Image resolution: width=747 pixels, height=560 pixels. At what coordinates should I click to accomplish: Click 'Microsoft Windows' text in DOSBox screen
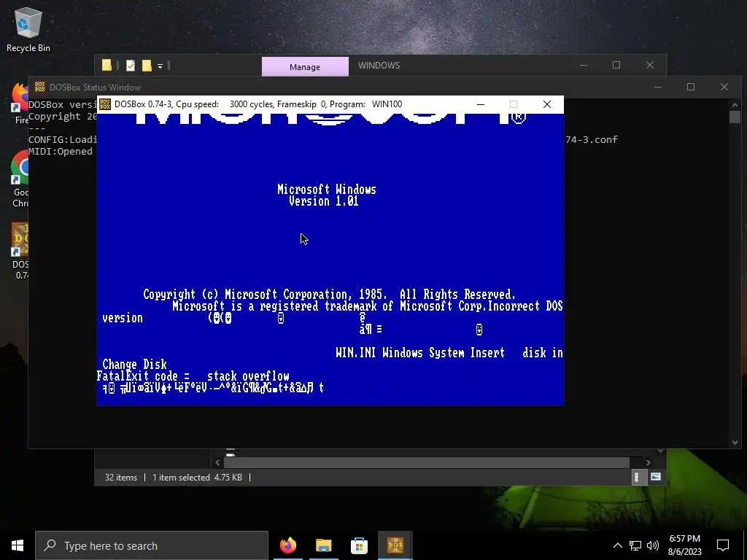[327, 190]
